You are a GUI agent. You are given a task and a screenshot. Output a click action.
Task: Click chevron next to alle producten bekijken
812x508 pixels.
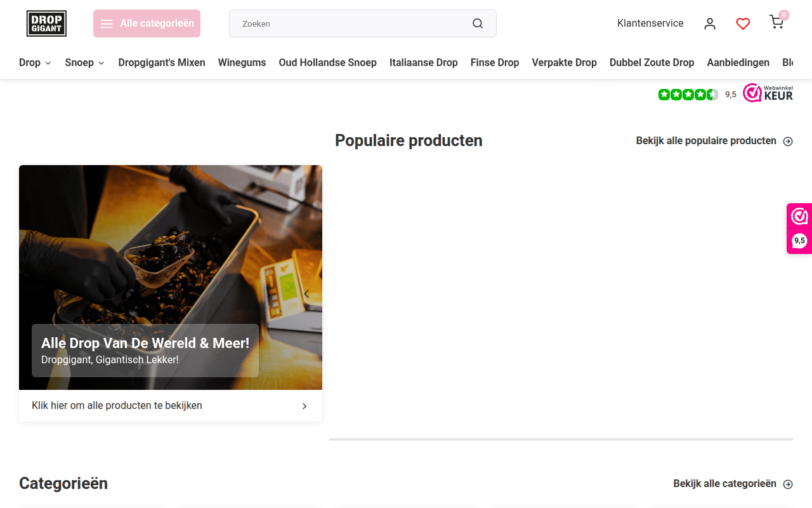304,406
